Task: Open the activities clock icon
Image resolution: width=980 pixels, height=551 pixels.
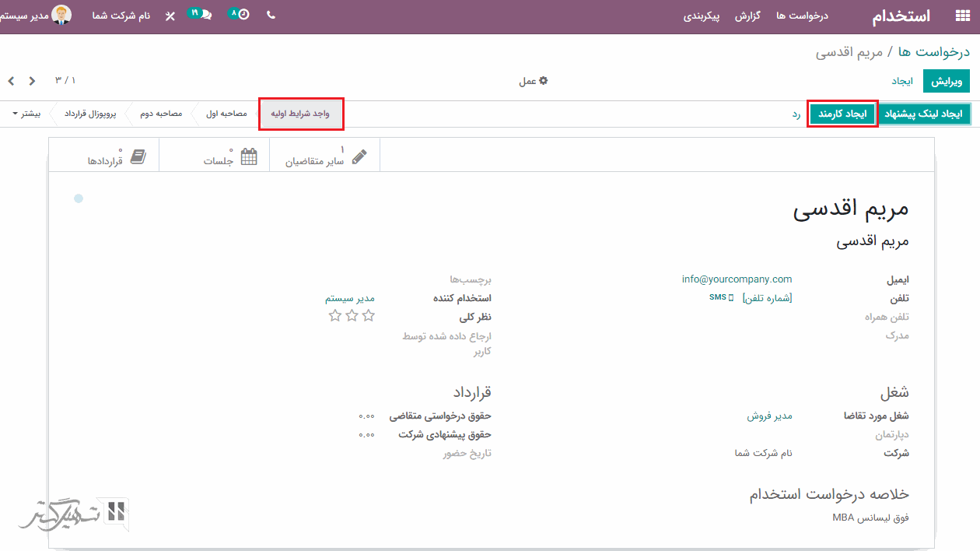Action: pos(240,15)
